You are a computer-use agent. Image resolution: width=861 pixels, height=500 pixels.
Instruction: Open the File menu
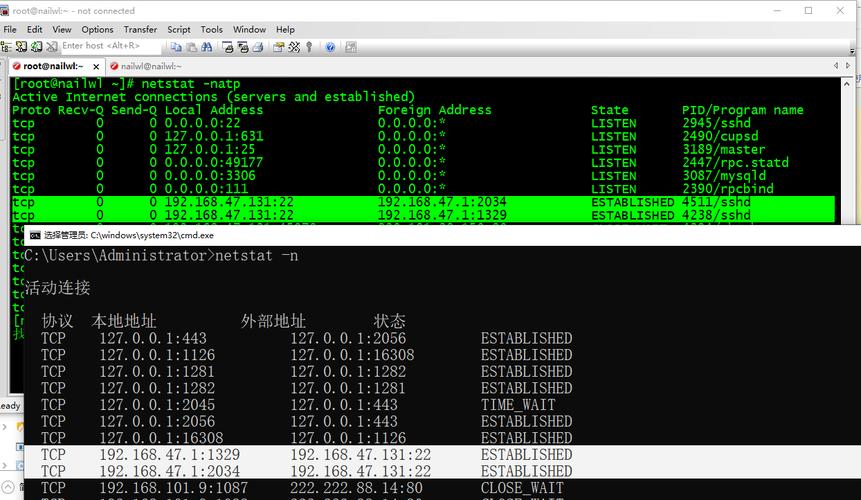click(x=10, y=30)
